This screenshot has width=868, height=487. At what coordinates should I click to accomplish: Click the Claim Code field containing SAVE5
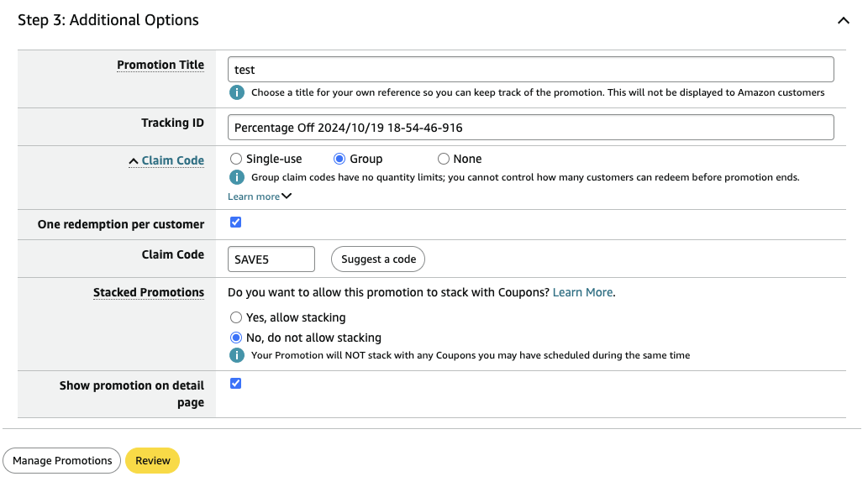tap(271, 259)
